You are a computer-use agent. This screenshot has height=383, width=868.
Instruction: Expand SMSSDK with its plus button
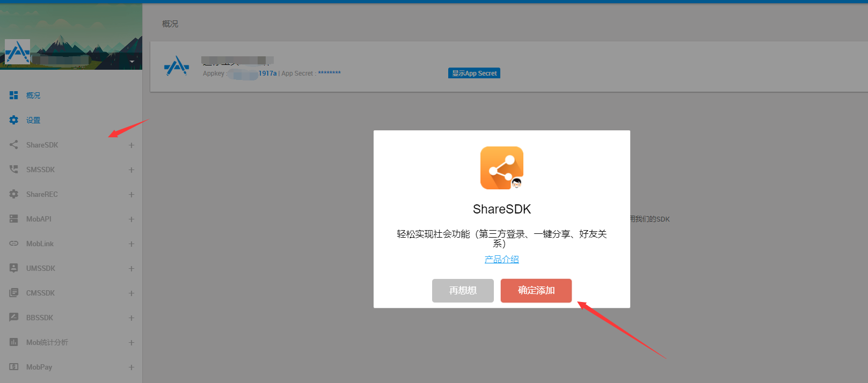click(x=131, y=170)
